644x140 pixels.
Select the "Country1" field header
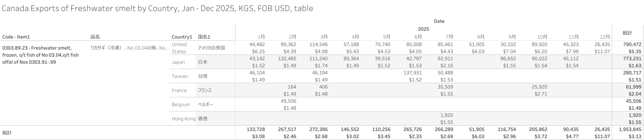182,37
